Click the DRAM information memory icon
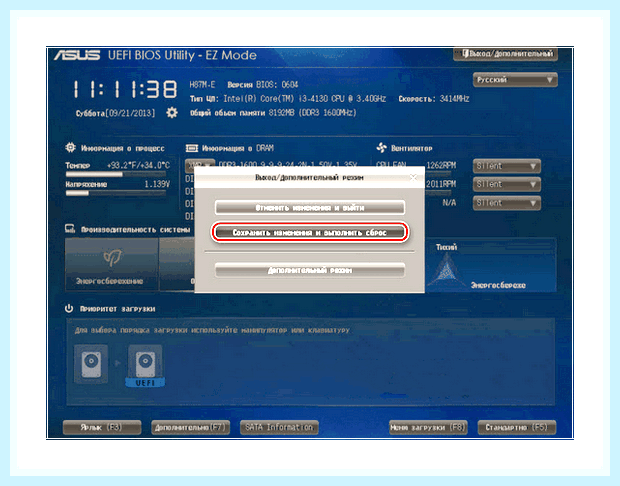Viewport: 620px width, 486px height. [x=192, y=148]
